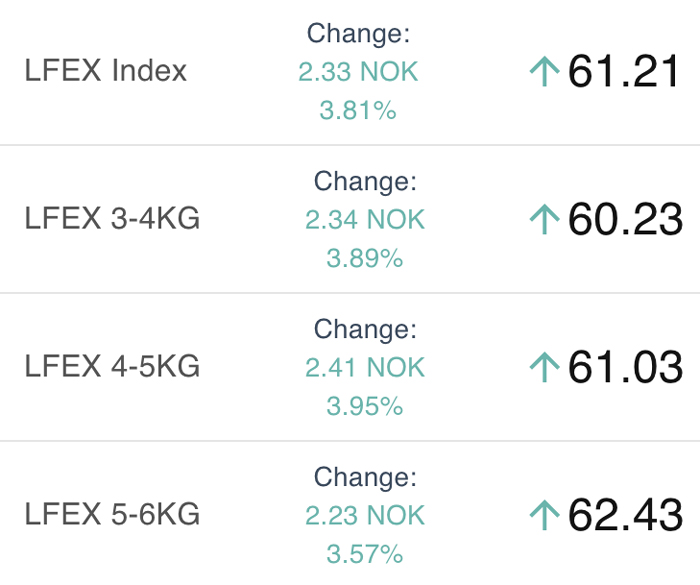
Task: Click the 62.43 price value
Action: pyautogui.click(x=625, y=515)
